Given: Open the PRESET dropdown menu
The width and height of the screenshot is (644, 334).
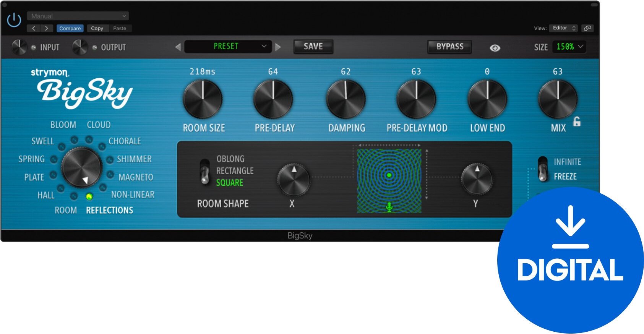Looking at the screenshot, I should 228,47.
